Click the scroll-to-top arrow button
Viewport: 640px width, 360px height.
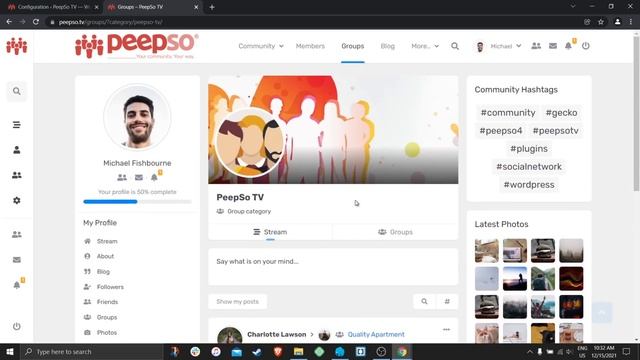(x=602, y=313)
